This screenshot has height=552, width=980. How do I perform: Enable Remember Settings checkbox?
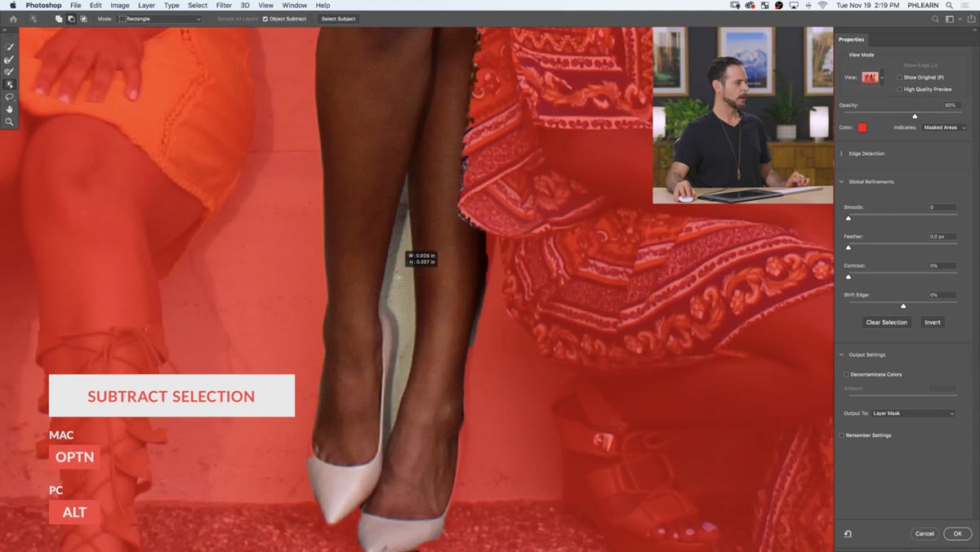(x=842, y=435)
